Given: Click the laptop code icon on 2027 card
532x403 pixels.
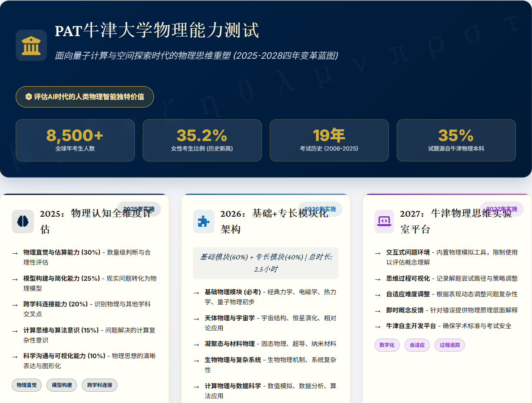Looking at the screenshot, I should click(384, 221).
